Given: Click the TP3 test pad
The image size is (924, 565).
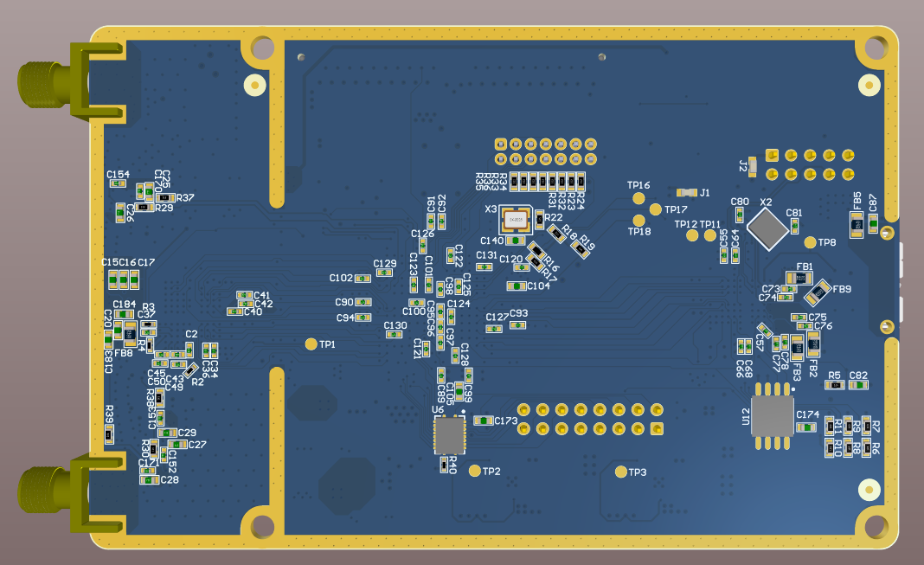Looking at the screenshot, I should [621, 472].
